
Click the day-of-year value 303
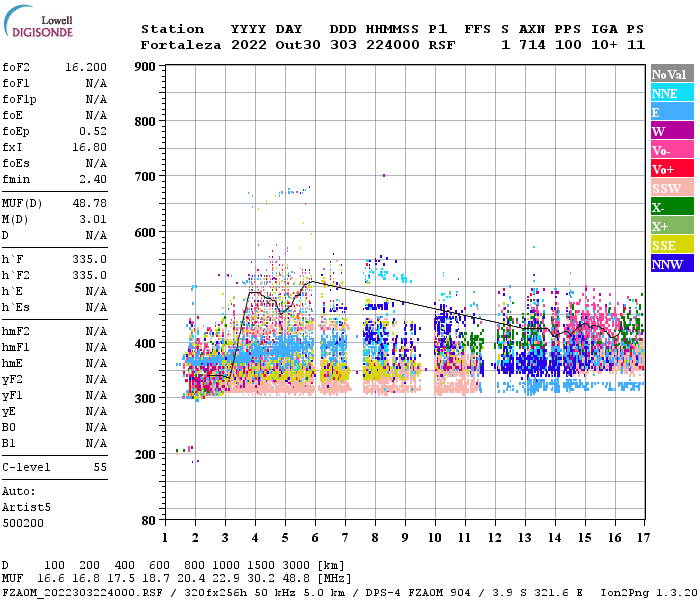click(x=343, y=45)
